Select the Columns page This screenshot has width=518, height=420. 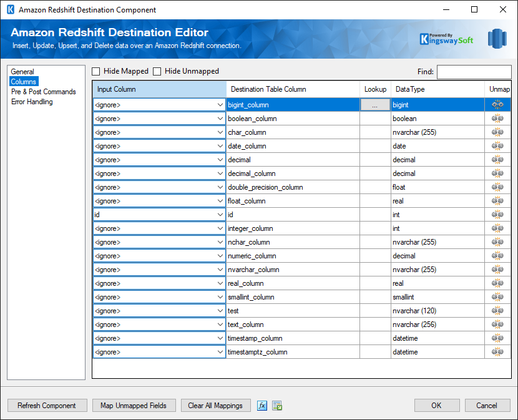click(x=24, y=81)
